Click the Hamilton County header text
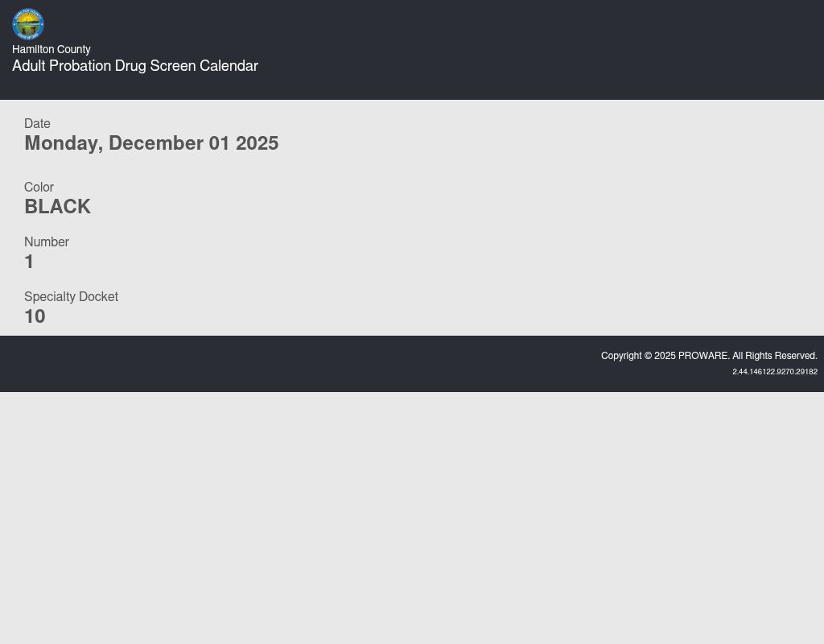This screenshot has width=824, height=644. tap(51, 50)
